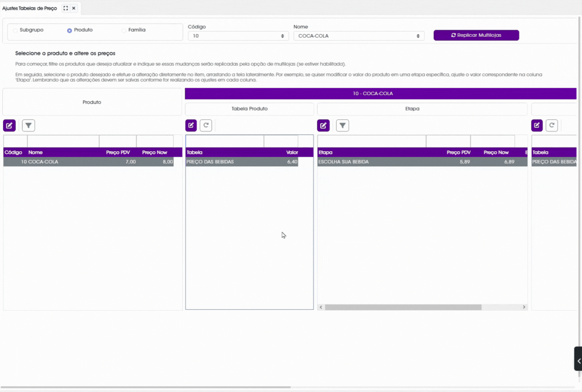Select the PREÇO DAS BEBIDAS row in Tabela Produto
The width and height of the screenshot is (582, 392).
242,162
